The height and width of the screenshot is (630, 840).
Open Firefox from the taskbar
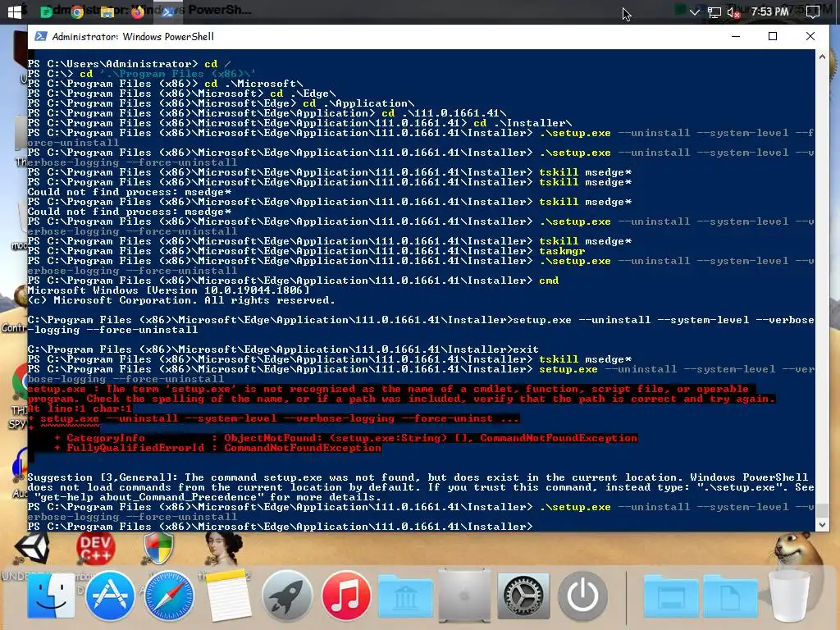(138, 11)
